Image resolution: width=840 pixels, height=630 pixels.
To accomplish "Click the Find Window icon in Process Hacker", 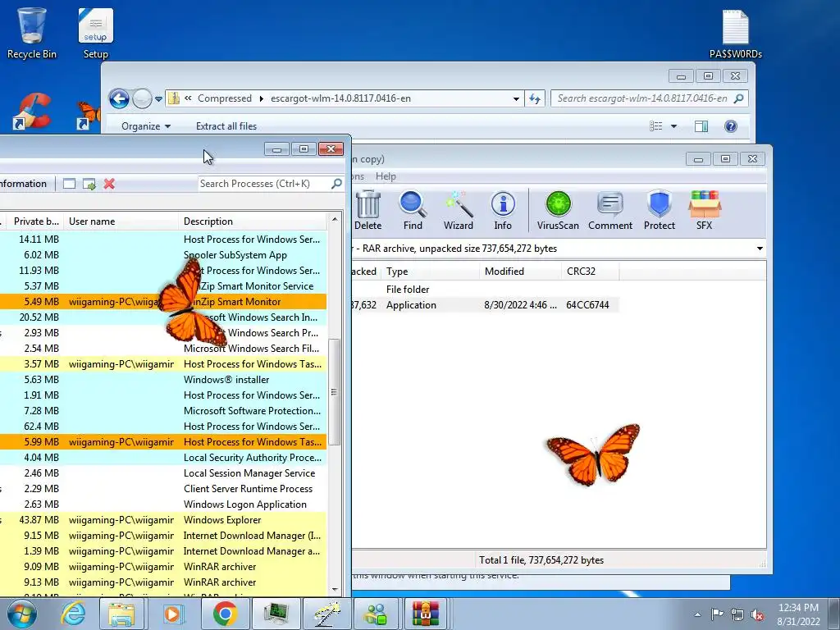I will (x=69, y=184).
